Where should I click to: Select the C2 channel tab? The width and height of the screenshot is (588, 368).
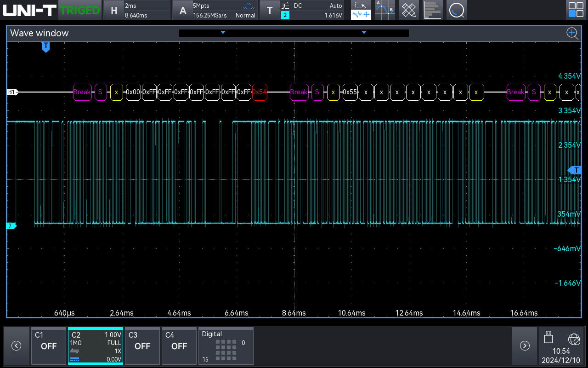pyautogui.click(x=95, y=345)
